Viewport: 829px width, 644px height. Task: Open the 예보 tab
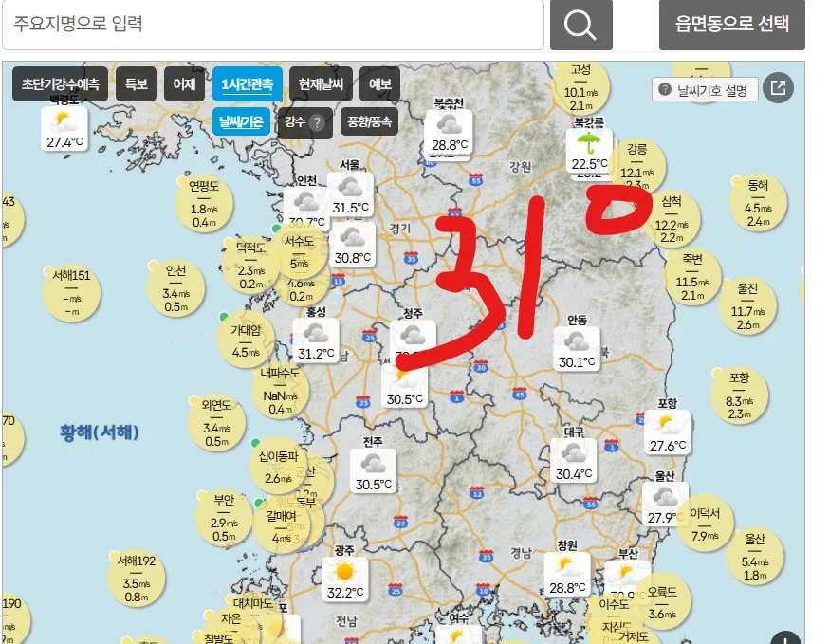[x=379, y=83]
